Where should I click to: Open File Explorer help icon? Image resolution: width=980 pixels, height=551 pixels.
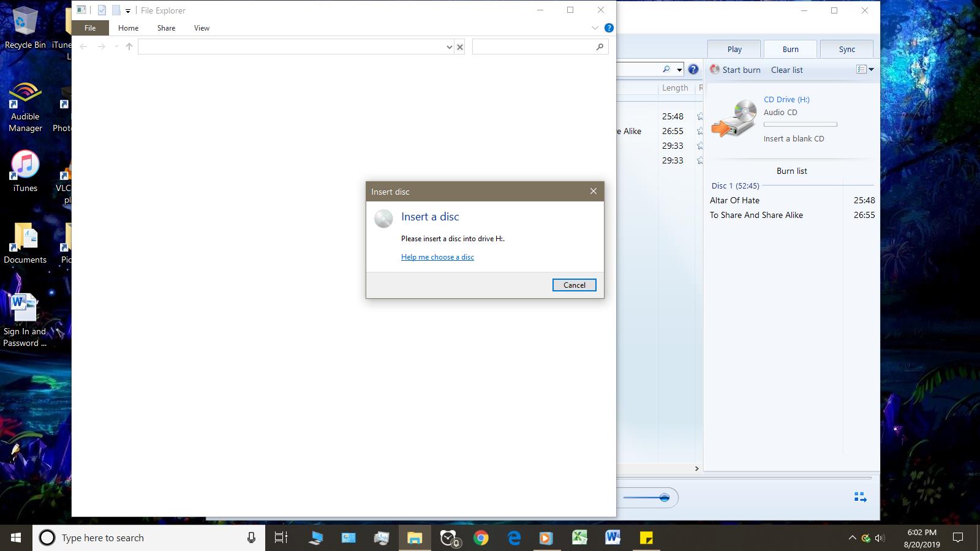[609, 28]
